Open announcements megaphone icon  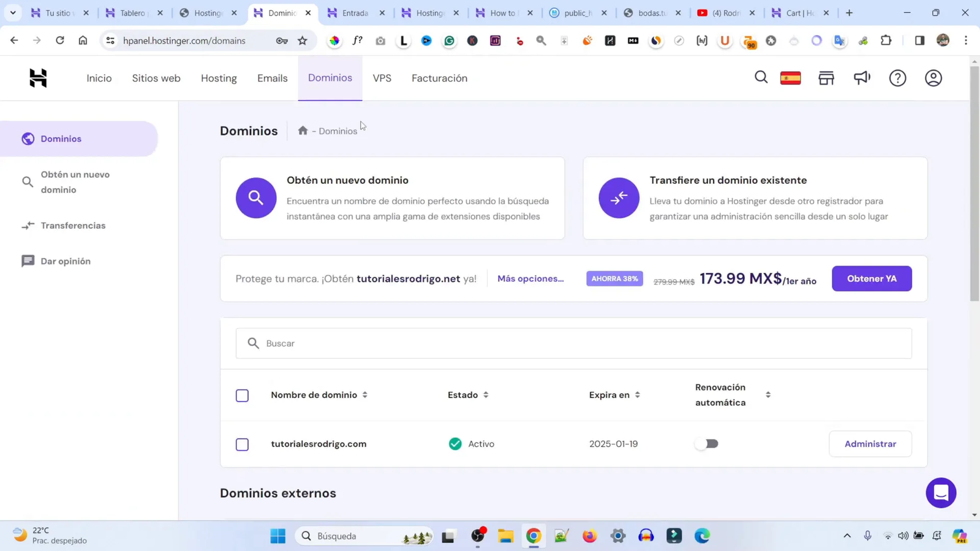click(x=862, y=78)
